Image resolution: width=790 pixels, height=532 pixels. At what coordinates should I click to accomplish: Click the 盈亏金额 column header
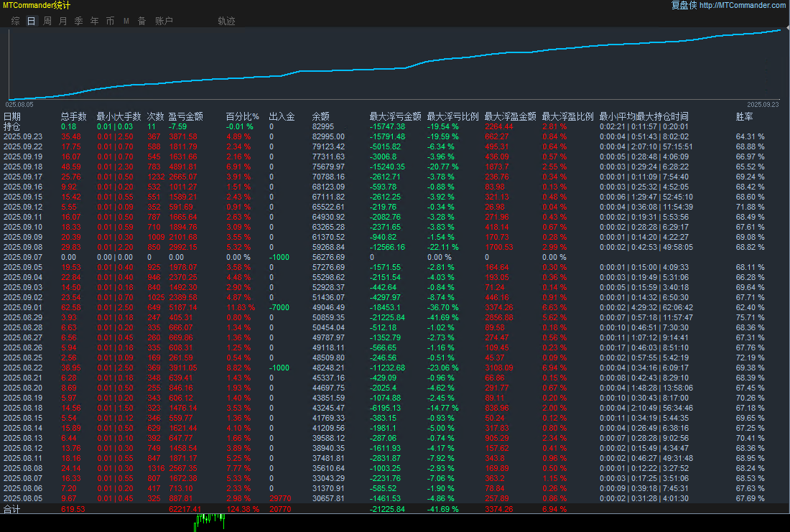point(185,116)
